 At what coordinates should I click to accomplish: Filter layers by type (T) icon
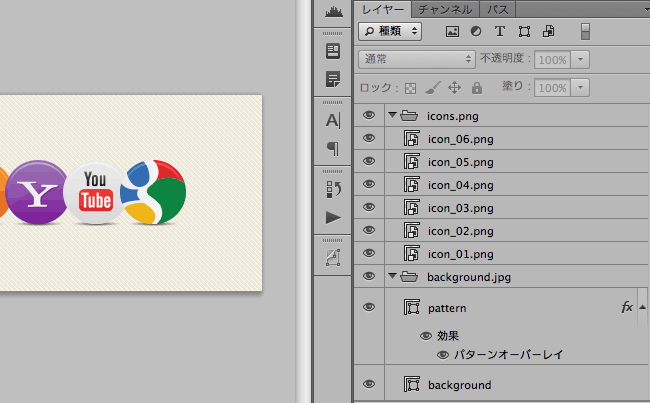[x=500, y=32]
